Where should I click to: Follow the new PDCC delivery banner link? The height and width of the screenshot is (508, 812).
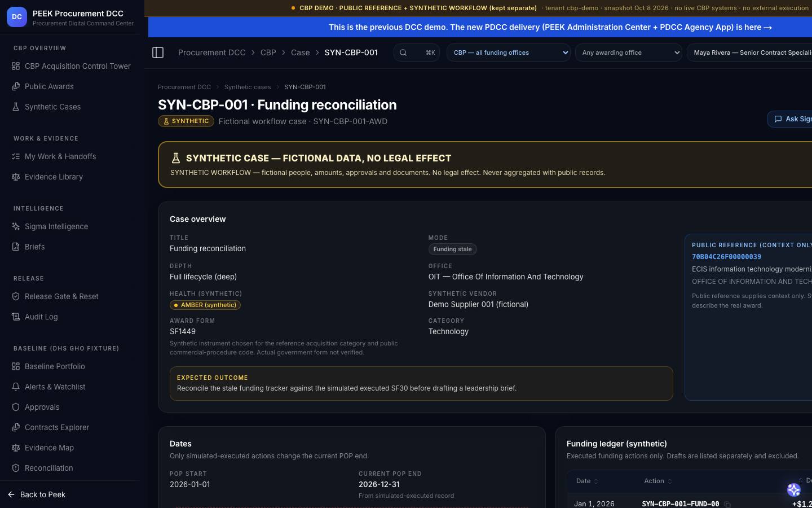click(x=550, y=27)
